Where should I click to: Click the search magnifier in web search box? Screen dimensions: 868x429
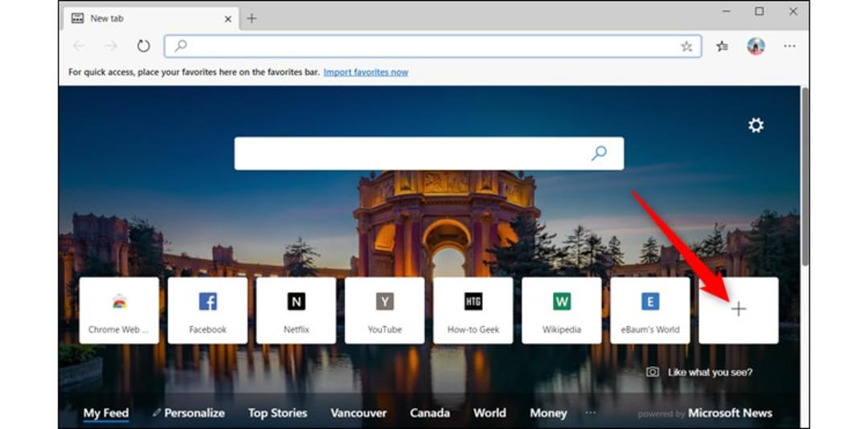[x=599, y=153]
